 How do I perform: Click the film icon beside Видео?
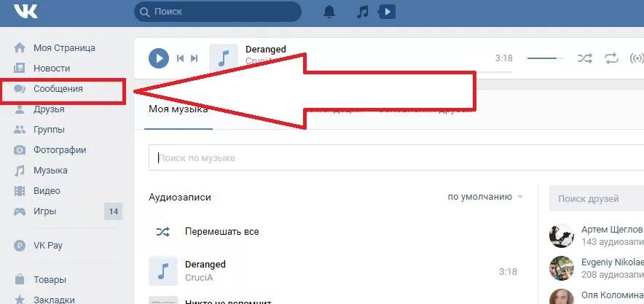click(19, 191)
